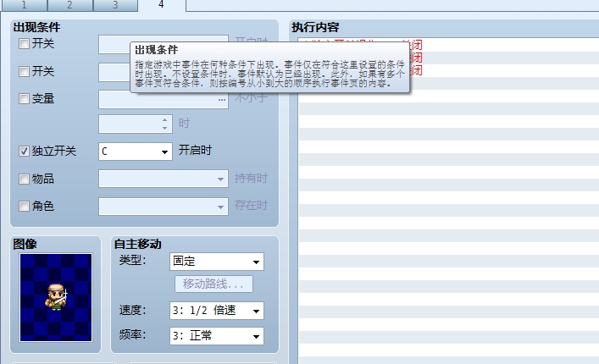599x364 pixels.
Task: Switch to event page tab 1
Action: click(24, 5)
